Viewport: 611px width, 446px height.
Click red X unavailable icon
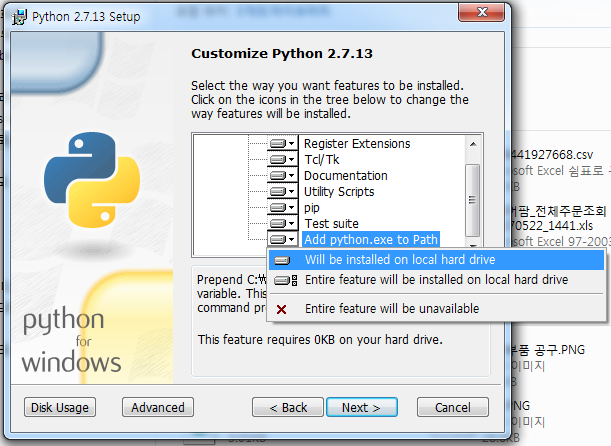[281, 309]
